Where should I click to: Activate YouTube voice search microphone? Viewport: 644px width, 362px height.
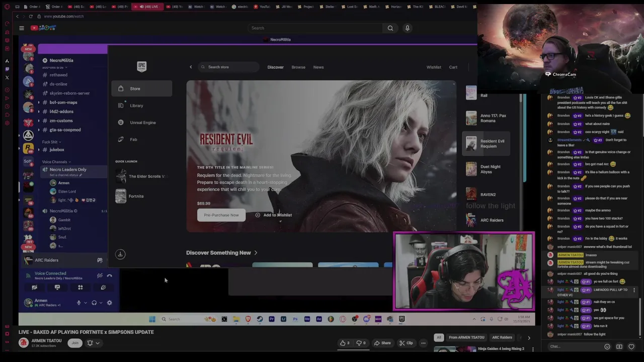(x=408, y=28)
